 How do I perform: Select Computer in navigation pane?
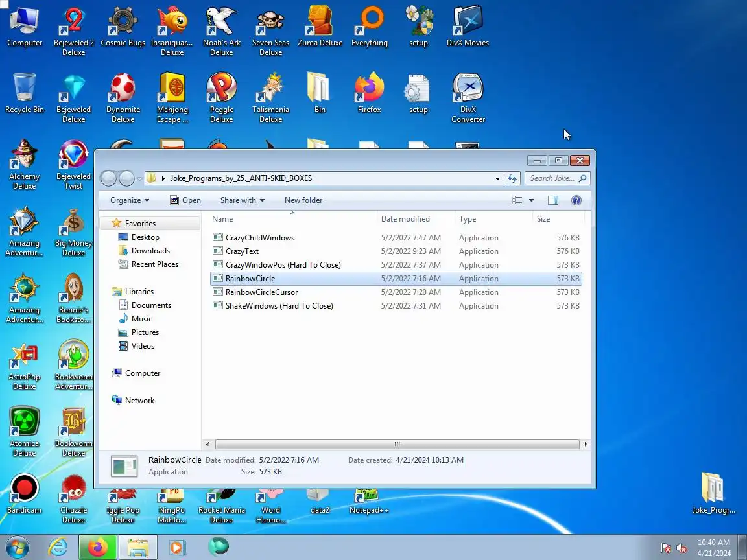click(x=143, y=373)
